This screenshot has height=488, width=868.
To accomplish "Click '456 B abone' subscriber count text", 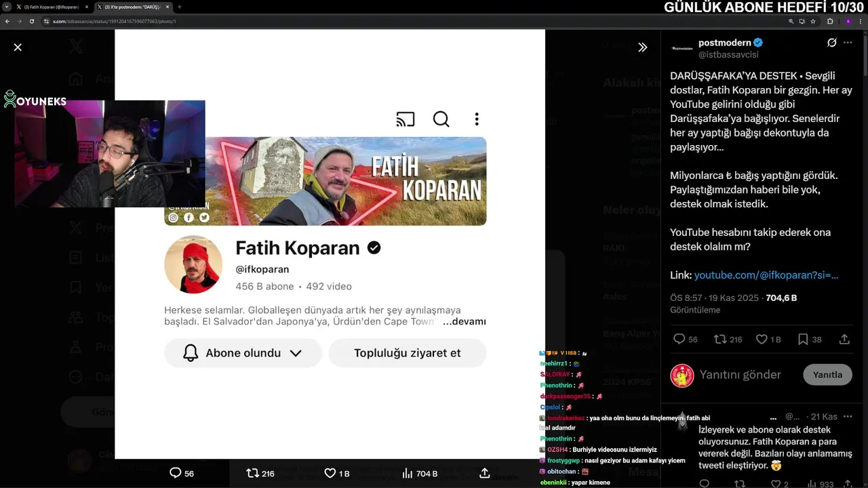I will [x=264, y=287].
